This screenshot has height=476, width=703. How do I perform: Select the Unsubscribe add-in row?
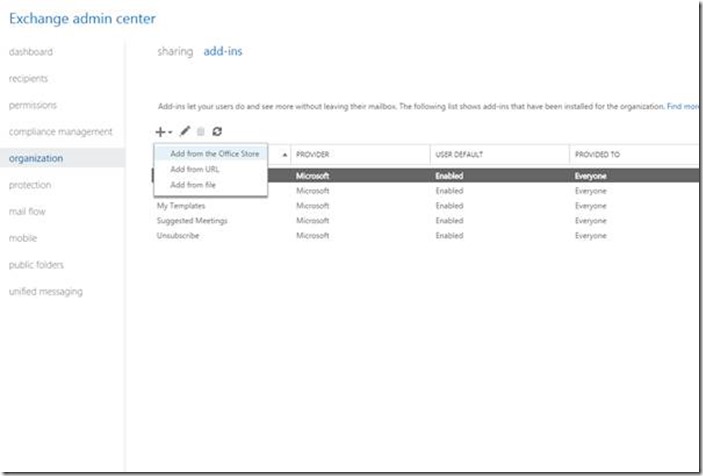pos(178,236)
